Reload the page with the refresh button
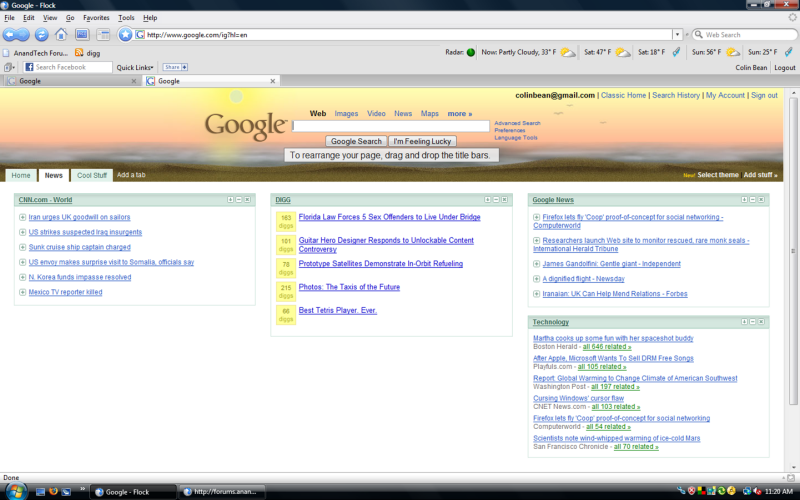This screenshot has width=800, height=500. click(x=41, y=35)
